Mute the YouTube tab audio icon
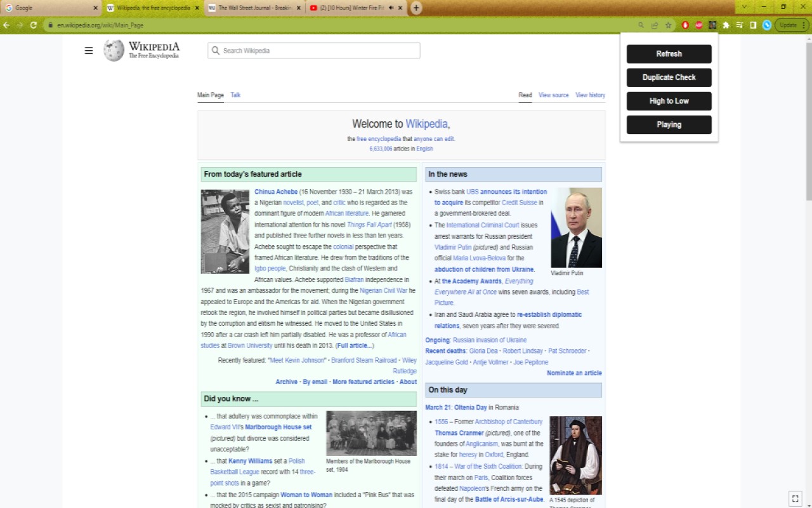This screenshot has height=508, width=812. click(391, 8)
